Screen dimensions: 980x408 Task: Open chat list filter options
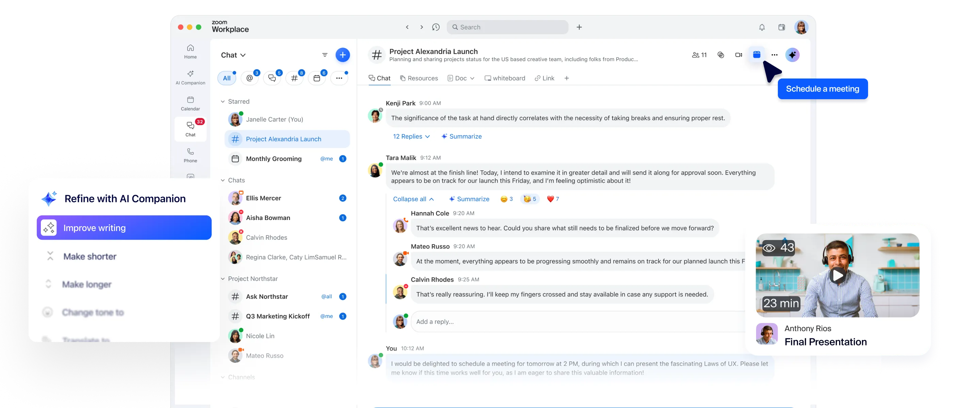click(325, 55)
